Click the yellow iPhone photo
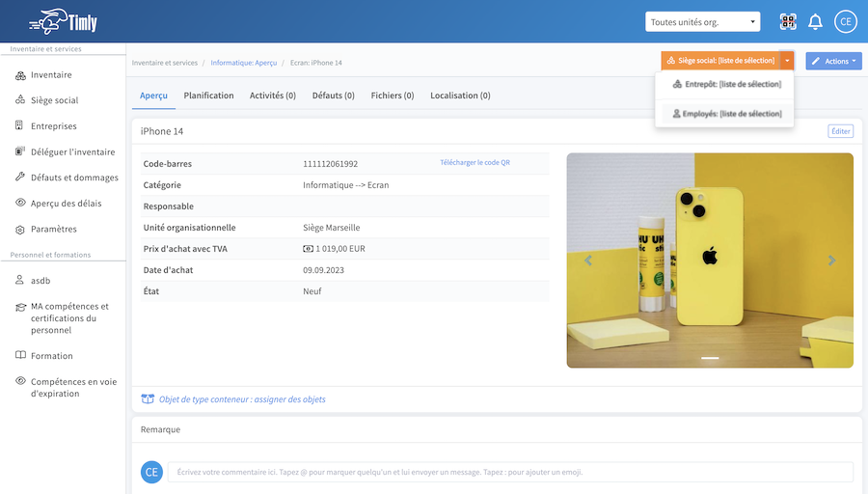Viewport: 868px width, 494px height. point(710,261)
